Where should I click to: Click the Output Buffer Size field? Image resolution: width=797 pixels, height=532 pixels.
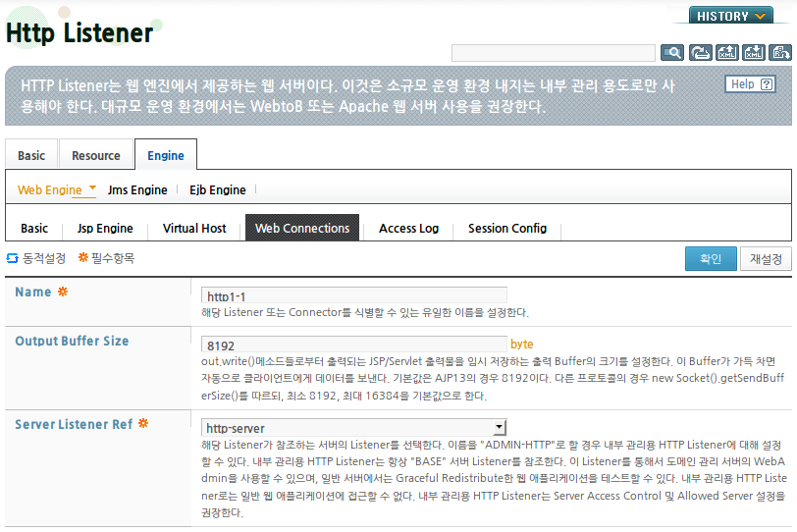click(x=354, y=344)
